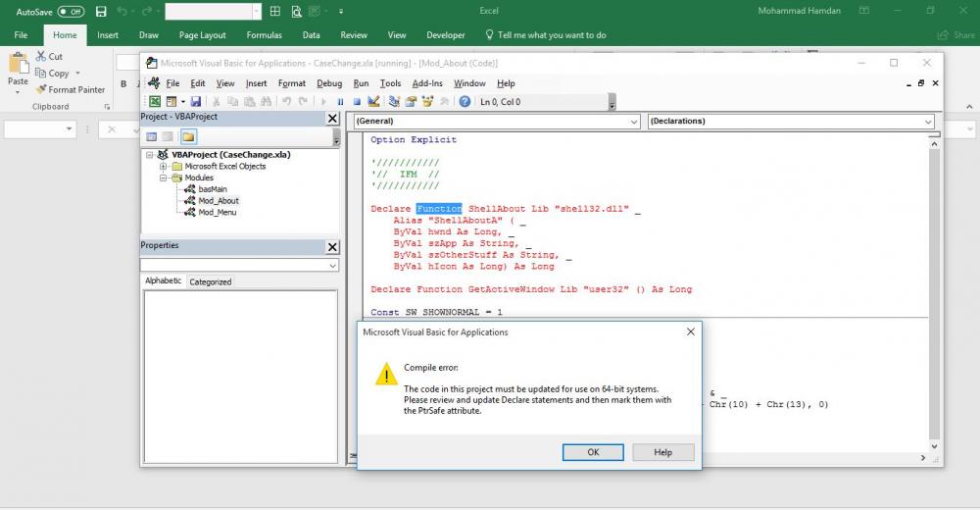This screenshot has height=510, width=980.
Task: Open the VBA Format menu
Action: [x=292, y=83]
